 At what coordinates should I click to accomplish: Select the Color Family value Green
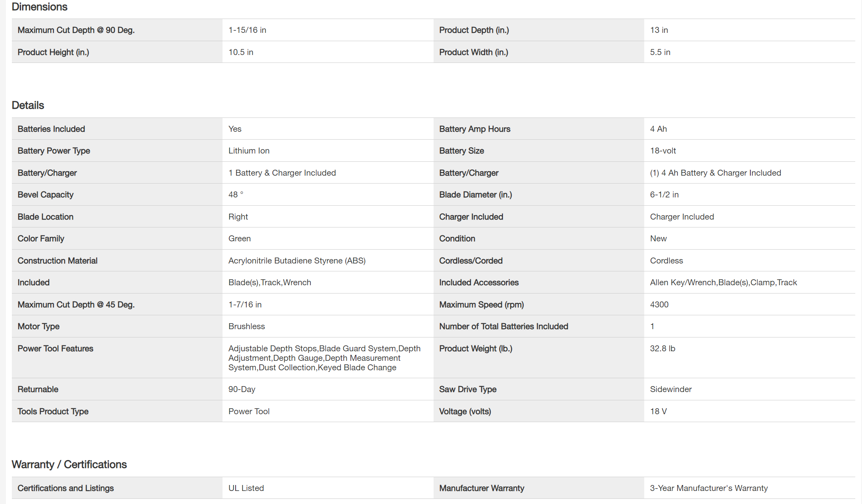(x=240, y=239)
